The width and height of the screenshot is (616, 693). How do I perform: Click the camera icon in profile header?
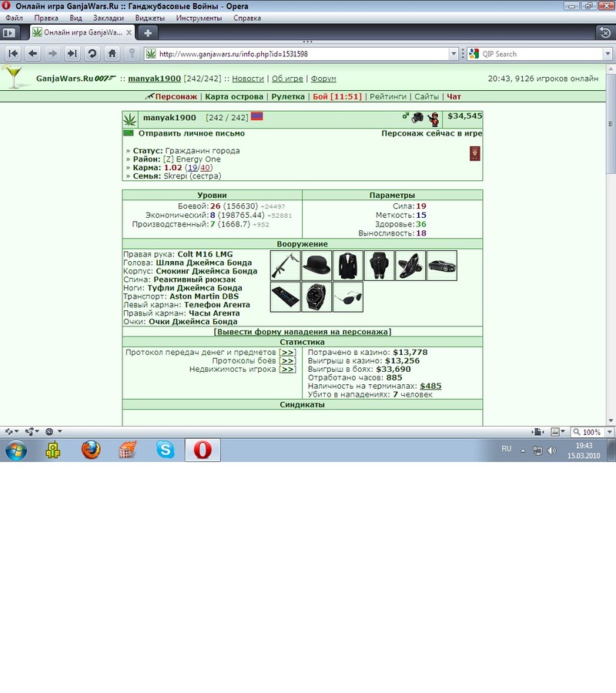tap(417, 117)
